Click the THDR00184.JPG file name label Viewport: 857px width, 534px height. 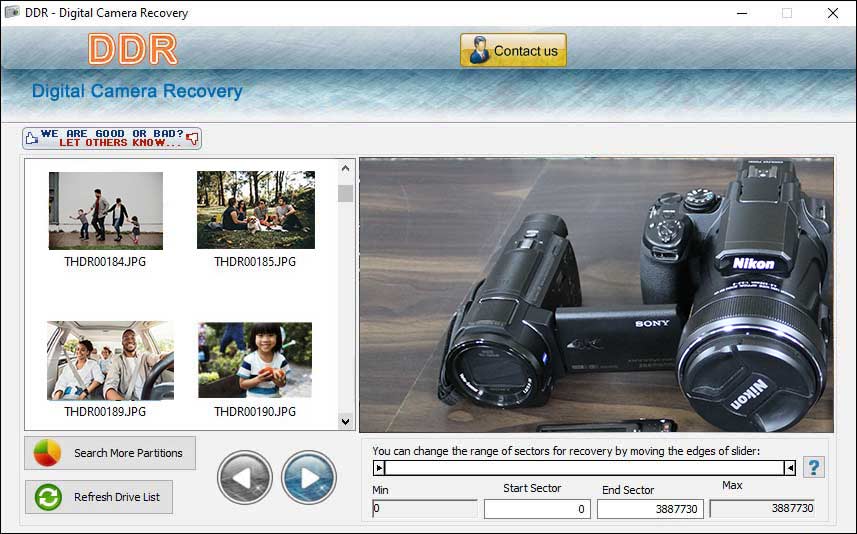point(105,262)
